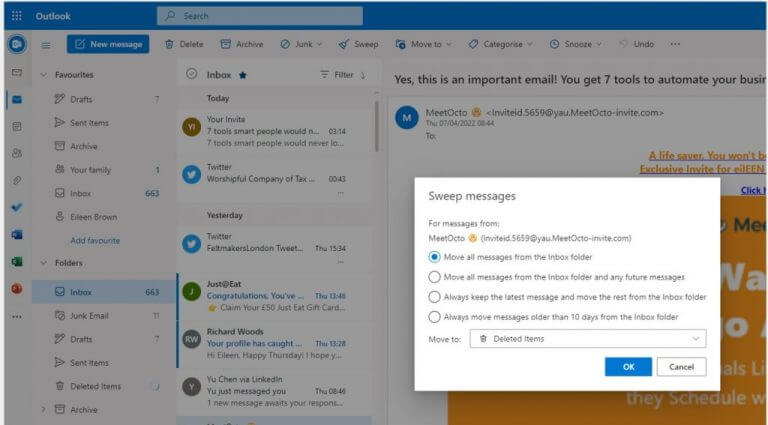Click the Outlook logo icon at top of rail
Viewport: 768px width, 425px height.
[x=17, y=45]
